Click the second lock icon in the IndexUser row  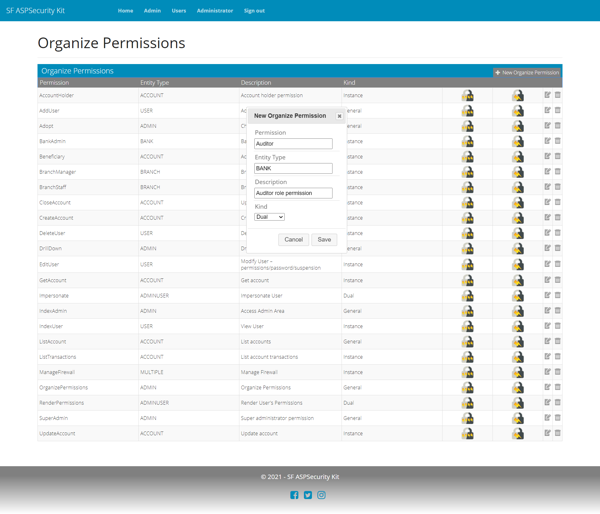[x=518, y=327]
